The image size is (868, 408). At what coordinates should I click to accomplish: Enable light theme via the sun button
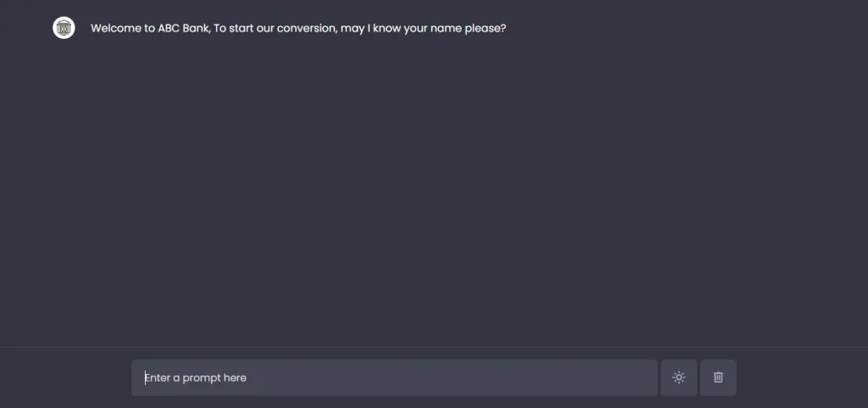tap(678, 377)
